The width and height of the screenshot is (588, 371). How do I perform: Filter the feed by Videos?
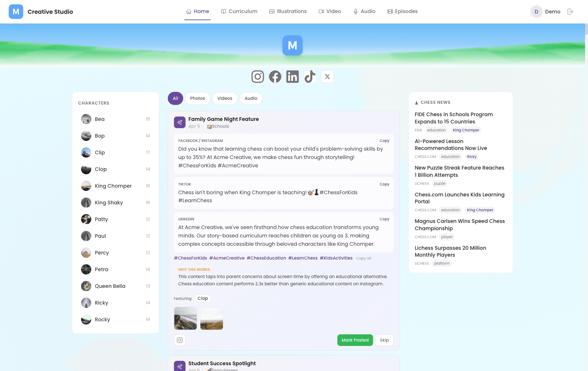[225, 98]
